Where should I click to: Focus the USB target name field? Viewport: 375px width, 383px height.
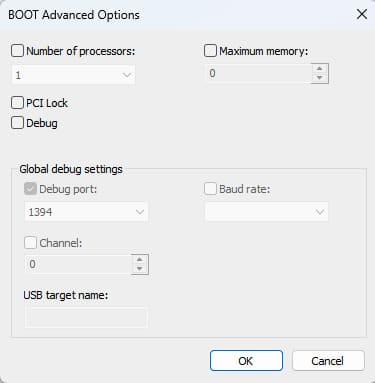pyautogui.click(x=86, y=317)
